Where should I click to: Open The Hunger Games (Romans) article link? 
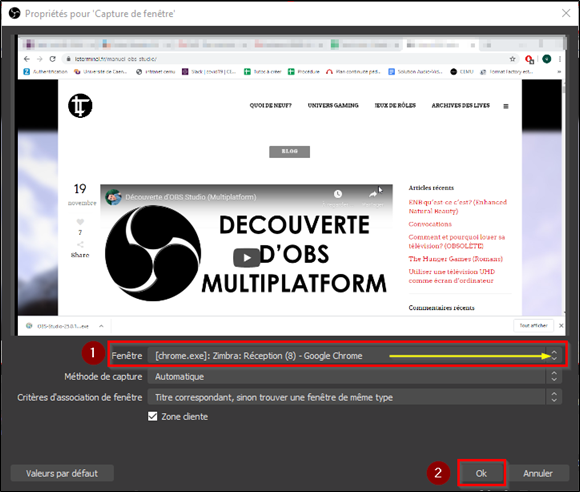[x=456, y=259]
